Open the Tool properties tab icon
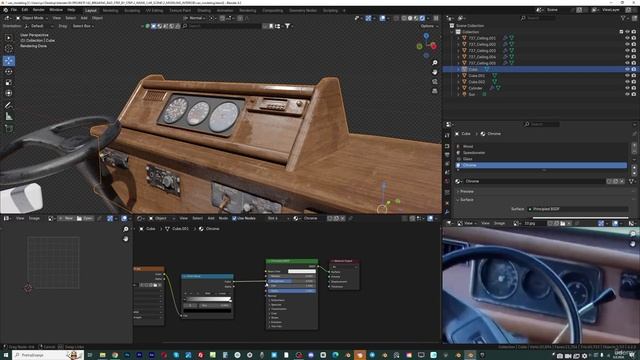This screenshot has width=640, height=360. tap(447, 135)
